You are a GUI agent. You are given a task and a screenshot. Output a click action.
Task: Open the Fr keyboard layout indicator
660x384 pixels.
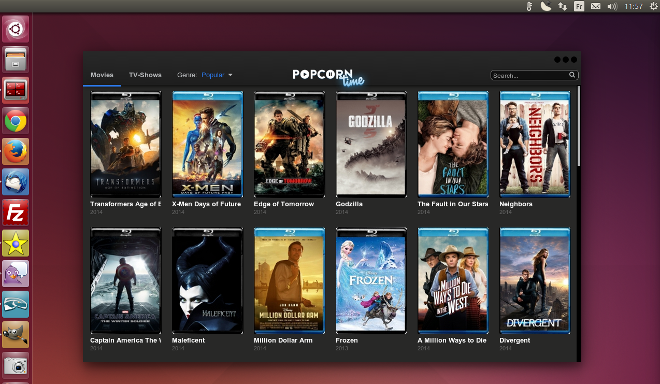[579, 6]
